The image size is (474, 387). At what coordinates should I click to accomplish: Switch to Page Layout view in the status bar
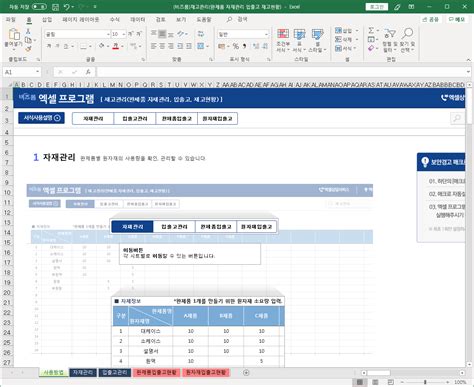click(375, 382)
